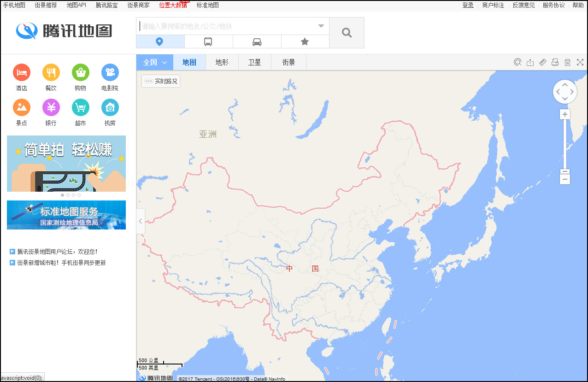Open the 腾讯路宝 top menu link
This screenshot has height=382, width=588.
click(107, 5)
